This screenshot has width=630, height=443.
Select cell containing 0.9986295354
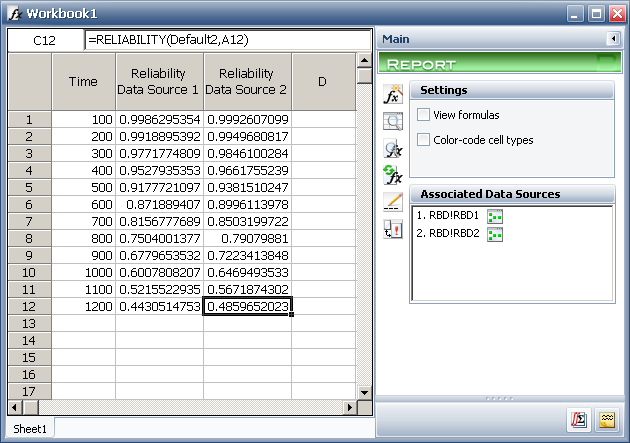(160, 119)
